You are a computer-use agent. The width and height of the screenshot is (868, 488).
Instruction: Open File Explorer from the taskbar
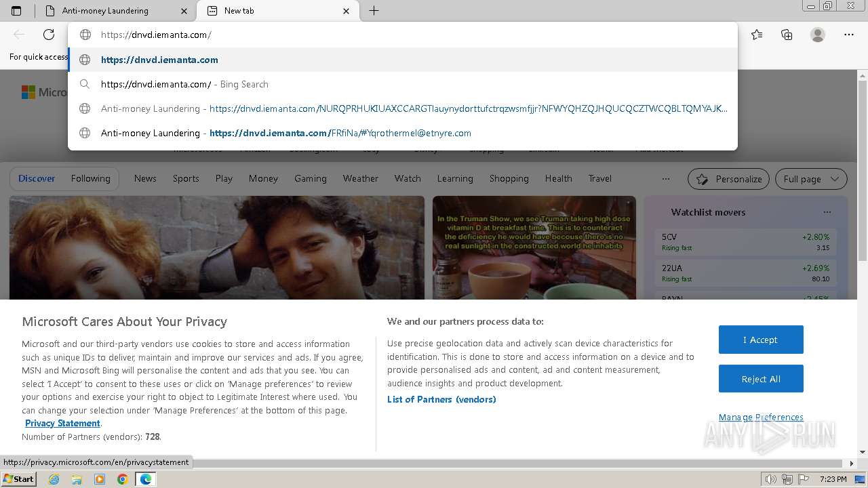[x=77, y=479]
